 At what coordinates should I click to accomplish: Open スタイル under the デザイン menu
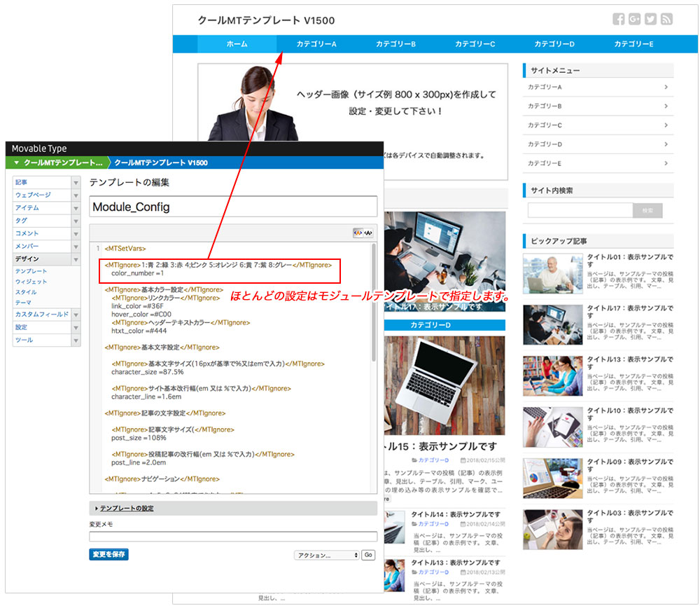pos(26,292)
